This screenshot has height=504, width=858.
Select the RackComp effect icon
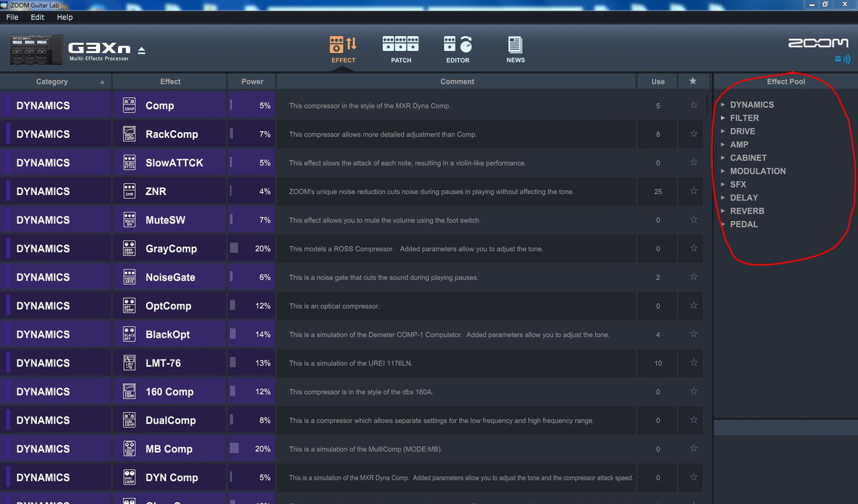click(x=129, y=134)
